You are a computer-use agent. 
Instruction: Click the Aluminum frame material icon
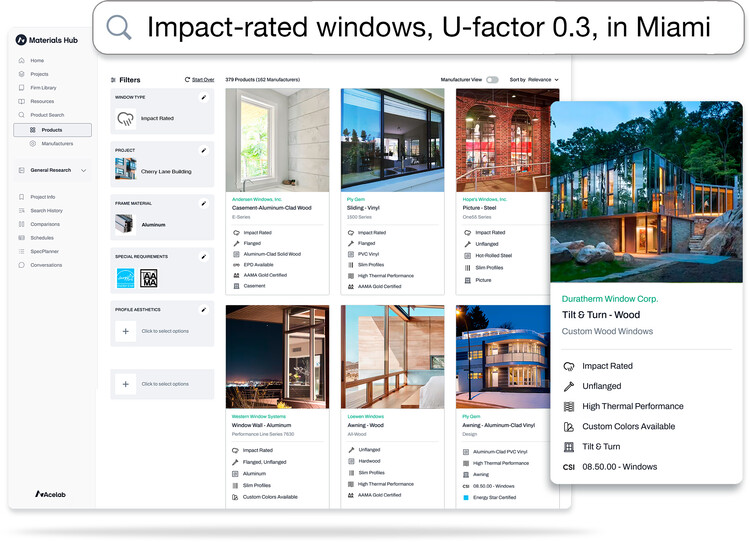[x=125, y=223]
